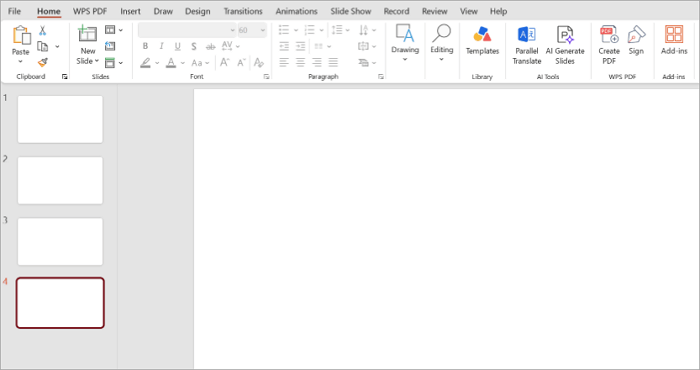Toggle Italic formatting
The height and width of the screenshot is (370, 700).
[161, 46]
